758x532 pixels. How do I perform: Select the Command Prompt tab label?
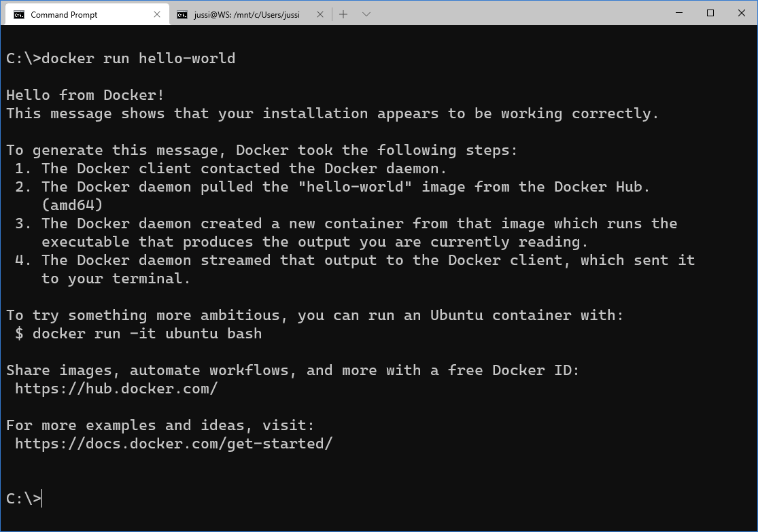[64, 15]
